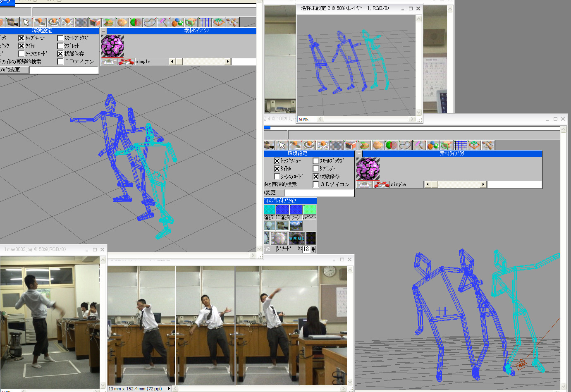This screenshot has width=571, height=392.
Task: Enable スモールブラウズ in left 環境設定 panel
Action: (x=60, y=38)
